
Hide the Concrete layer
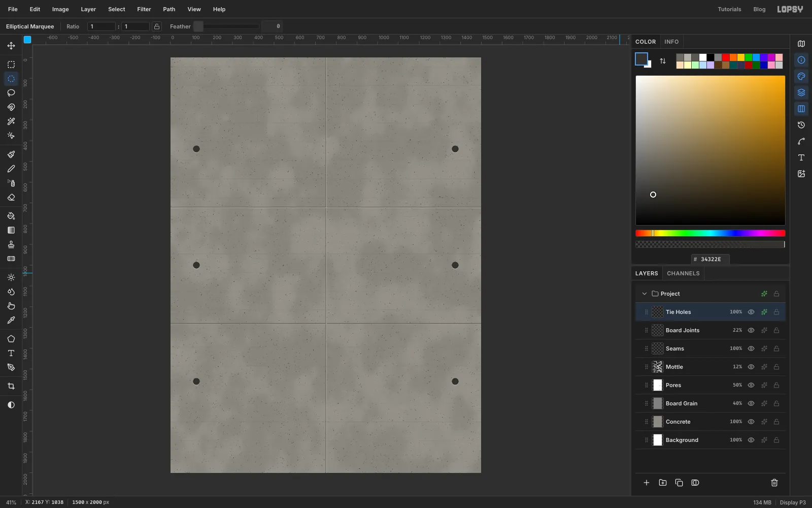click(x=751, y=422)
